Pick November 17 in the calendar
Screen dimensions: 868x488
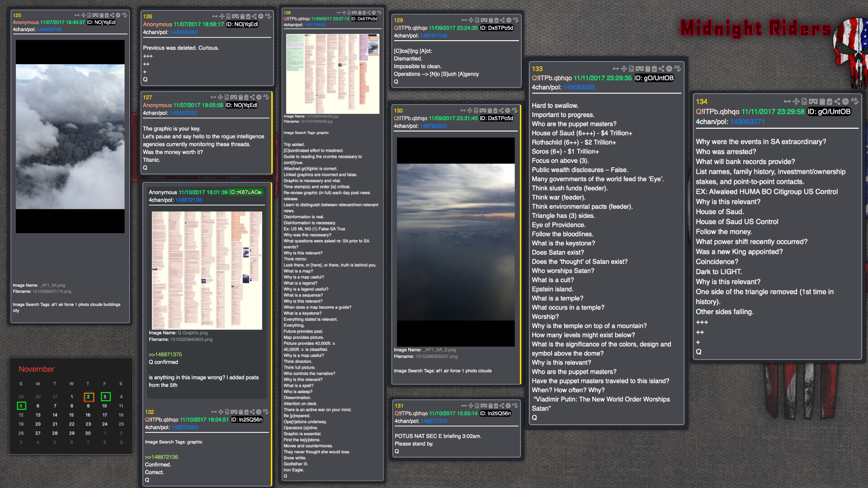(104, 415)
